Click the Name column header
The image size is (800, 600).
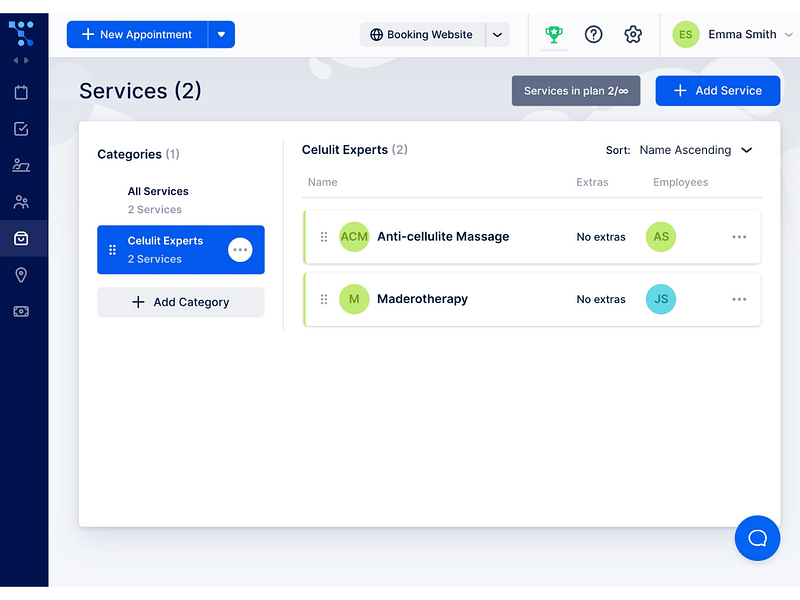pyautogui.click(x=322, y=182)
